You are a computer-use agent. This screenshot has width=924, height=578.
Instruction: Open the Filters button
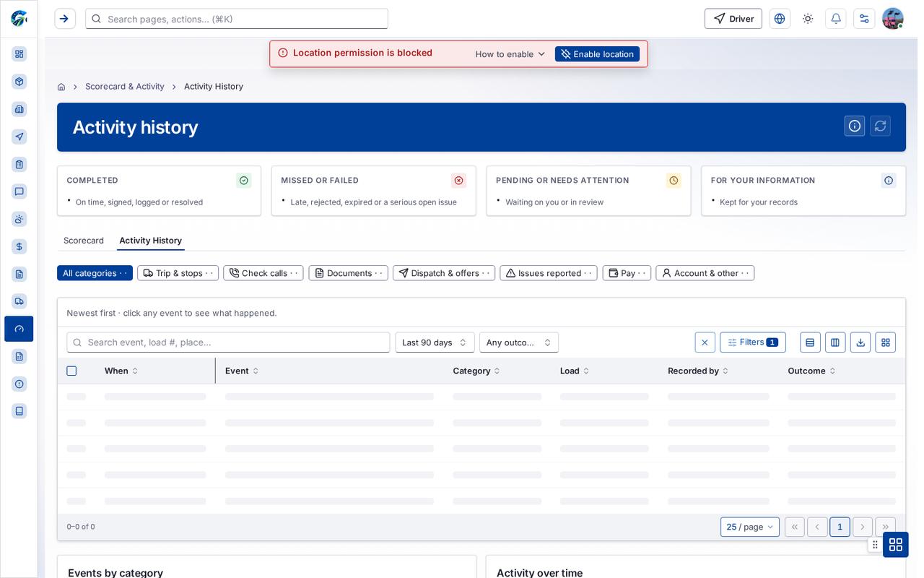click(753, 342)
